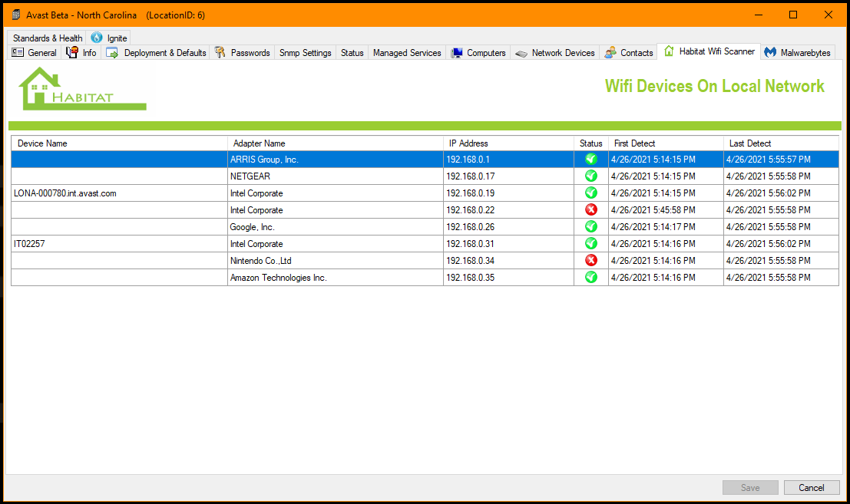Click the General tab icon

(18, 52)
